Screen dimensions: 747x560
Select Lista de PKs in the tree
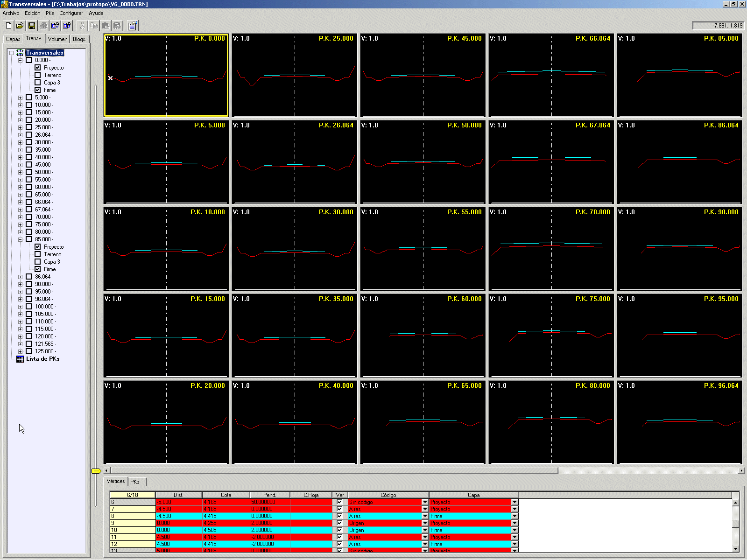coord(42,359)
